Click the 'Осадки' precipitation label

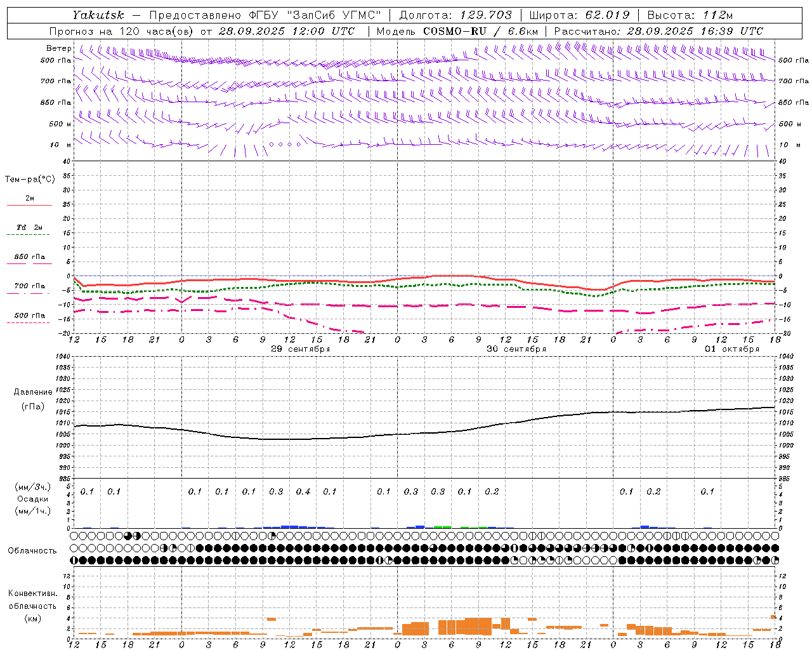click(x=33, y=499)
